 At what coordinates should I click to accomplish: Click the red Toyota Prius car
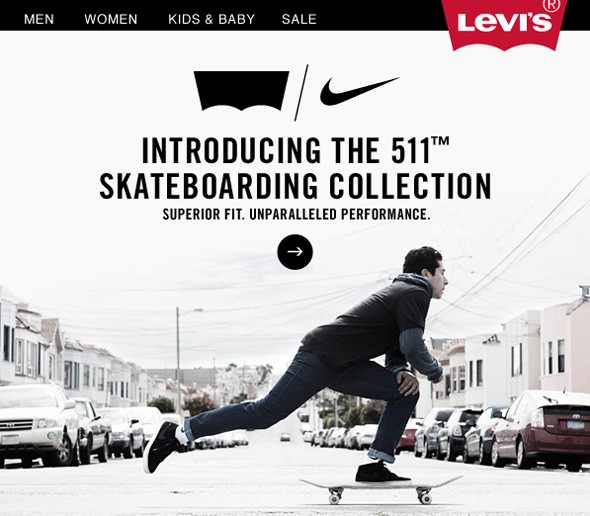pyautogui.click(x=542, y=429)
